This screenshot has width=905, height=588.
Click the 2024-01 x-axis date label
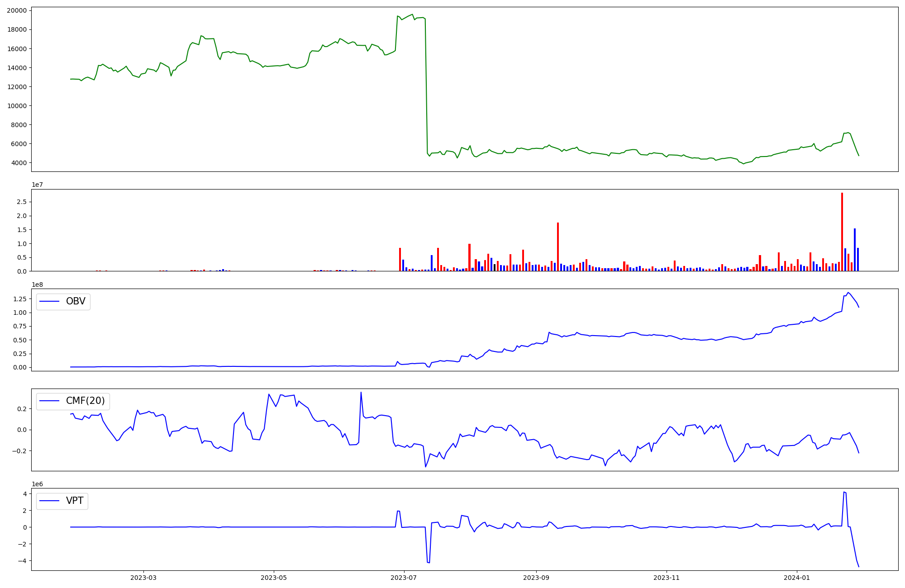click(x=796, y=578)
